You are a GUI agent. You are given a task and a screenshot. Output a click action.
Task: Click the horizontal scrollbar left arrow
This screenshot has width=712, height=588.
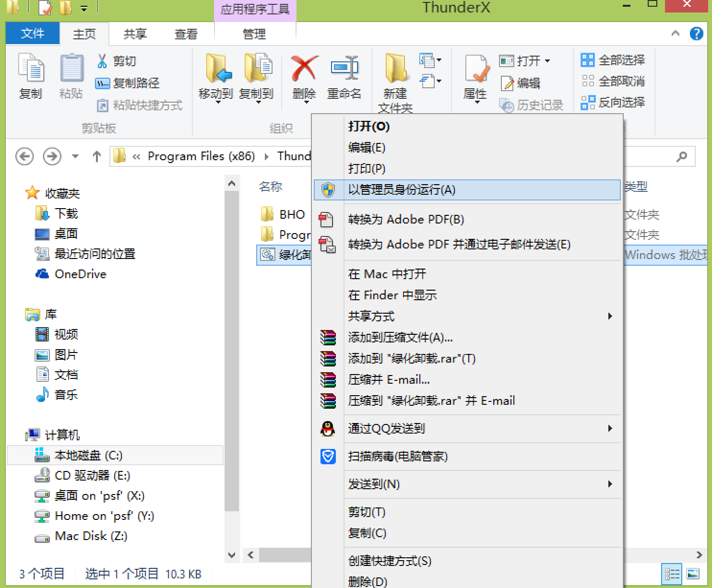(x=250, y=555)
